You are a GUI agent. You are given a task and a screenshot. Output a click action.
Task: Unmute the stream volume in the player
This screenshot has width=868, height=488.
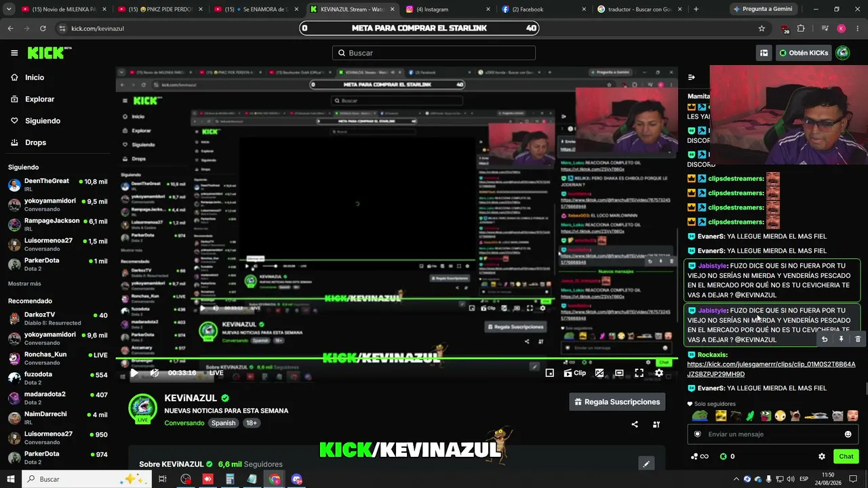pos(155,373)
